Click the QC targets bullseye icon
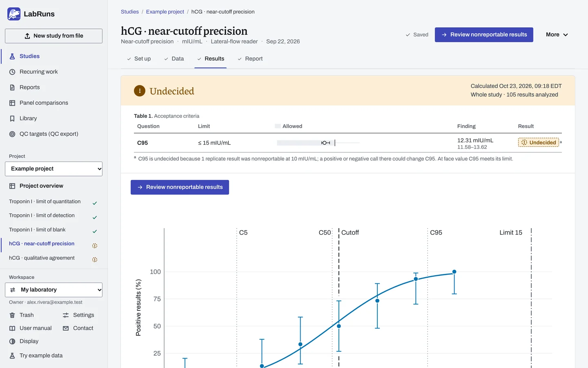Image resolution: width=588 pixels, height=368 pixels. (x=12, y=134)
